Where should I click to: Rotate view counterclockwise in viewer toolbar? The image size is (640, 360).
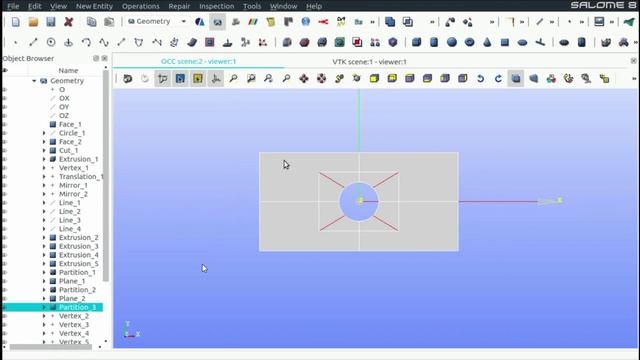pyautogui.click(x=480, y=78)
